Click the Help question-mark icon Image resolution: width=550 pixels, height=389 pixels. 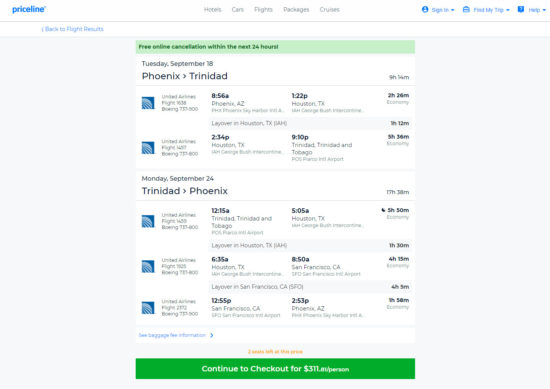coord(521,9)
